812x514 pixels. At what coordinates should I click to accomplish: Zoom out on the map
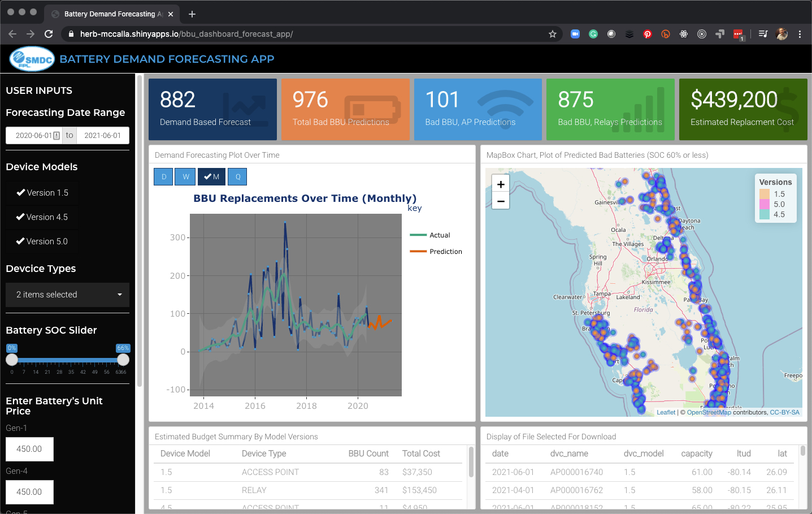point(501,201)
